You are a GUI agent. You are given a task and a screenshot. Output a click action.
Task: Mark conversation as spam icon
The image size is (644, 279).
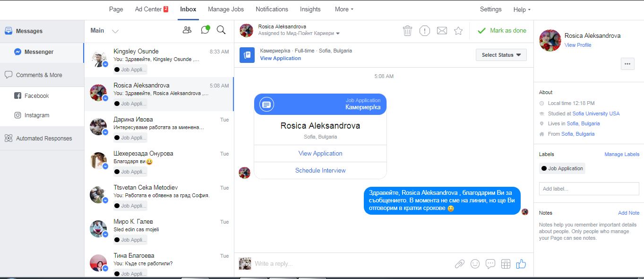pyautogui.click(x=425, y=31)
